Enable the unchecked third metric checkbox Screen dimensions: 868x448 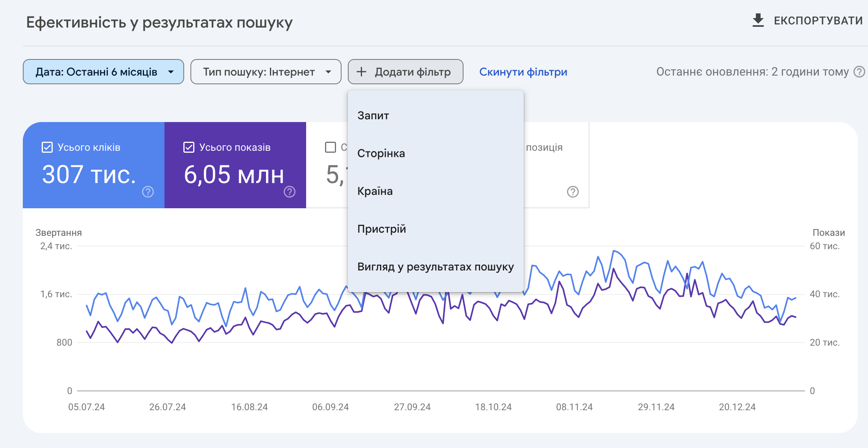point(331,147)
